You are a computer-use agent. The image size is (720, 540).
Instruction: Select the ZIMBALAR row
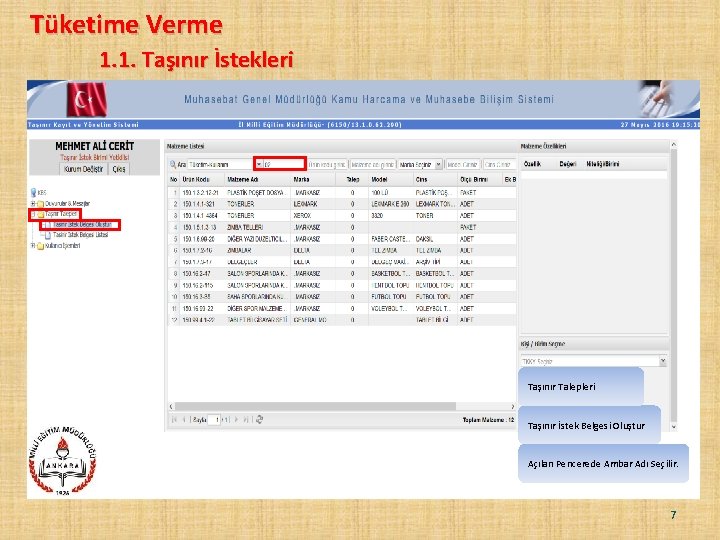point(342,250)
